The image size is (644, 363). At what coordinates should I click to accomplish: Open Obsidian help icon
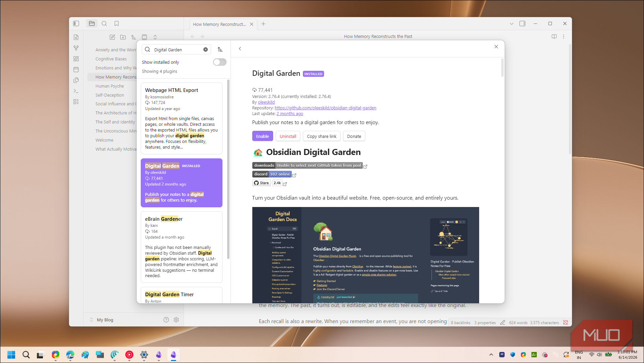tap(166, 320)
